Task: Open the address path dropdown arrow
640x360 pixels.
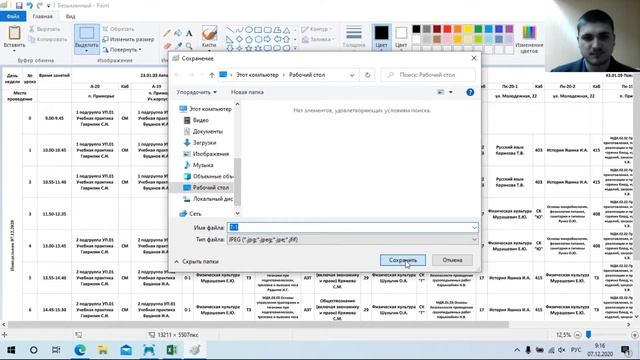Action: pos(352,75)
